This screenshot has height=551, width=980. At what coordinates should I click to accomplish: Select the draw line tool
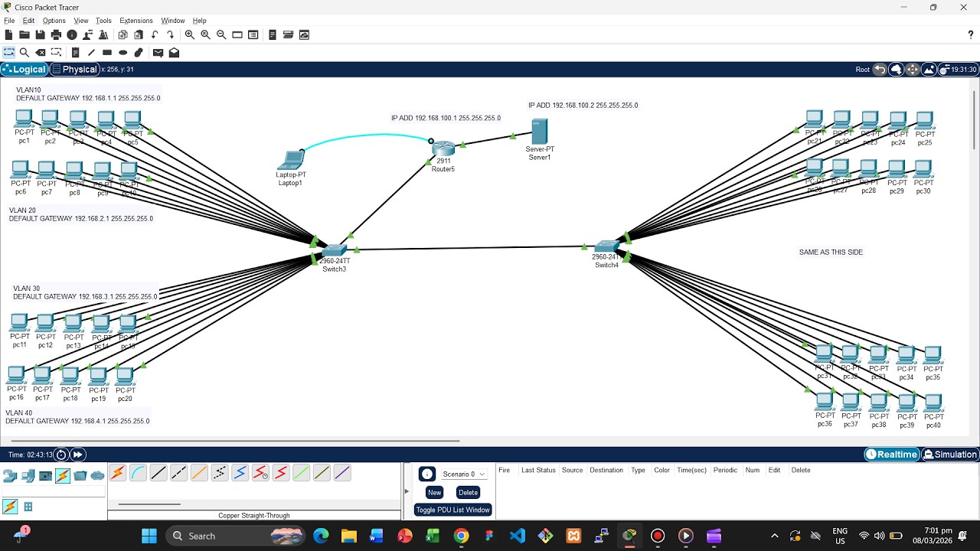(x=91, y=53)
